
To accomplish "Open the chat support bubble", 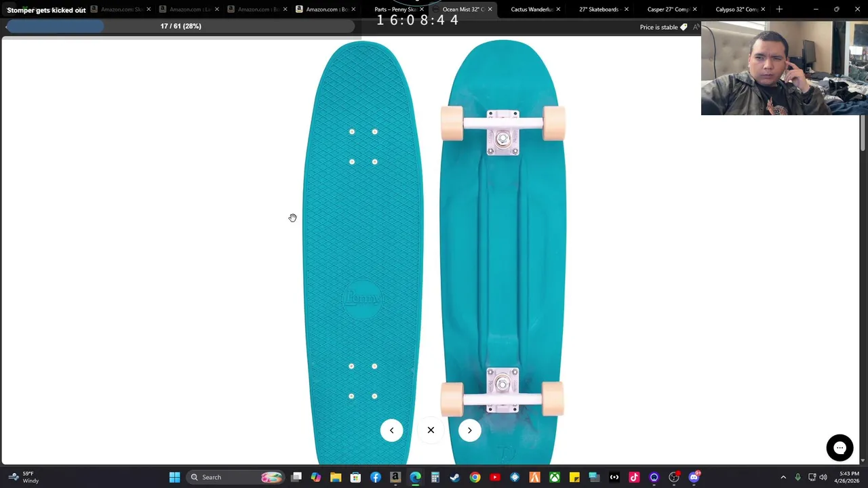I will (x=840, y=447).
